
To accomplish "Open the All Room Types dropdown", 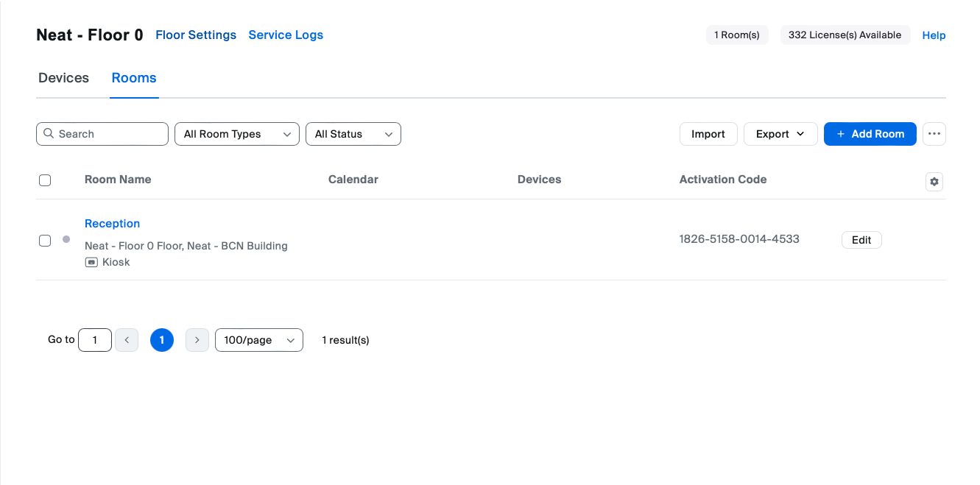I will [237, 134].
